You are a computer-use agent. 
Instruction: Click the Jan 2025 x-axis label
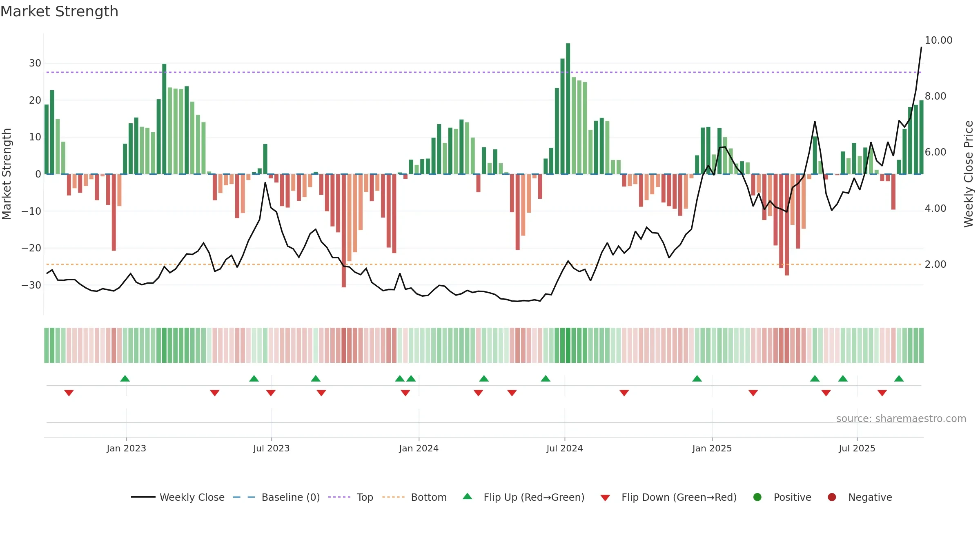(712, 448)
